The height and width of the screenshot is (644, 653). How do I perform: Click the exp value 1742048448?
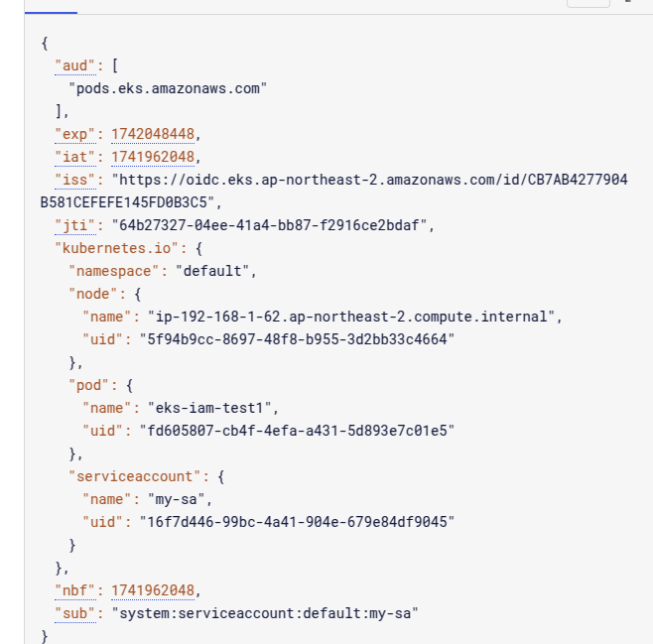coord(155,134)
